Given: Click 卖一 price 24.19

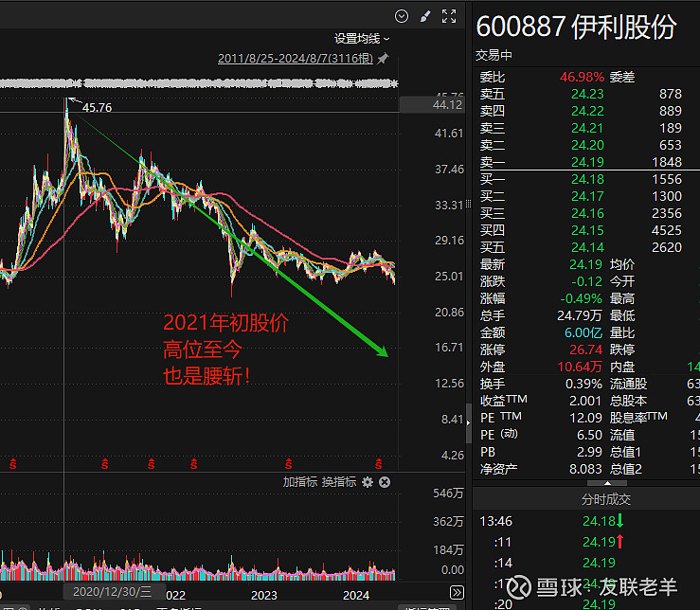Looking at the screenshot, I should coord(587,162).
